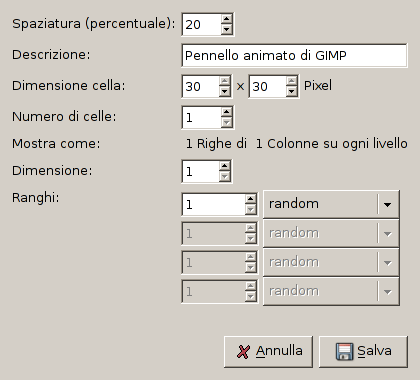Click the first Ranghi number field
The width and height of the screenshot is (420, 380).
click(x=213, y=204)
